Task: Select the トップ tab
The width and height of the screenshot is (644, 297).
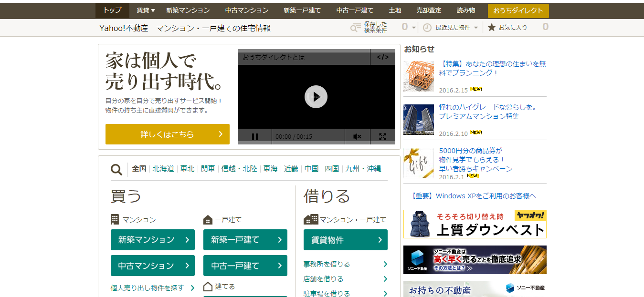Action: [x=112, y=10]
